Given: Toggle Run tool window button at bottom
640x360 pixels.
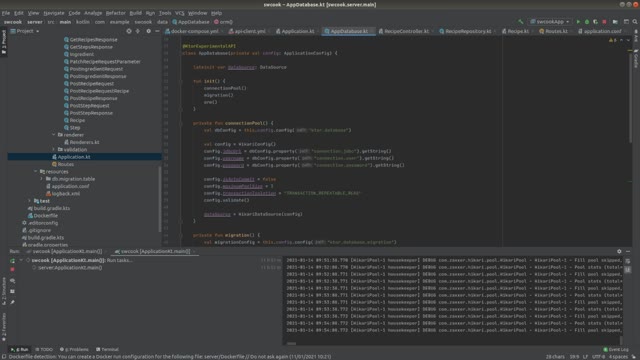Looking at the screenshot, I should 19,349.
